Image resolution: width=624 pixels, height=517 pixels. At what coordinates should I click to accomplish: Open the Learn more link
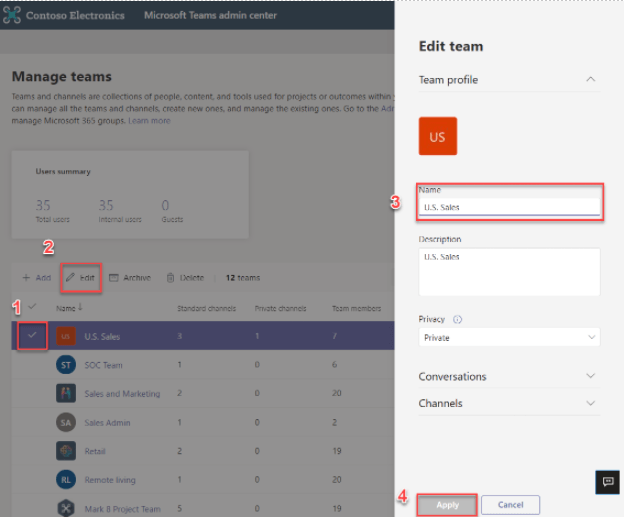pyautogui.click(x=149, y=121)
